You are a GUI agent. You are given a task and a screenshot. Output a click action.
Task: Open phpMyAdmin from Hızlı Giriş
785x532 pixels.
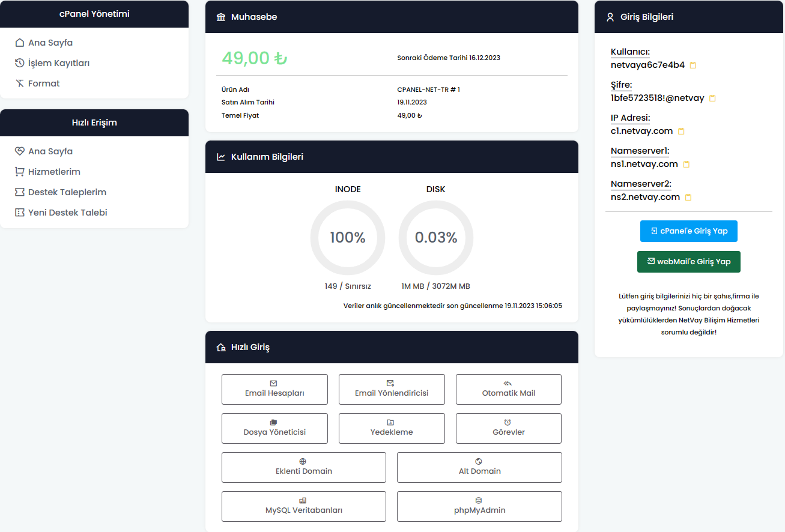479,506
